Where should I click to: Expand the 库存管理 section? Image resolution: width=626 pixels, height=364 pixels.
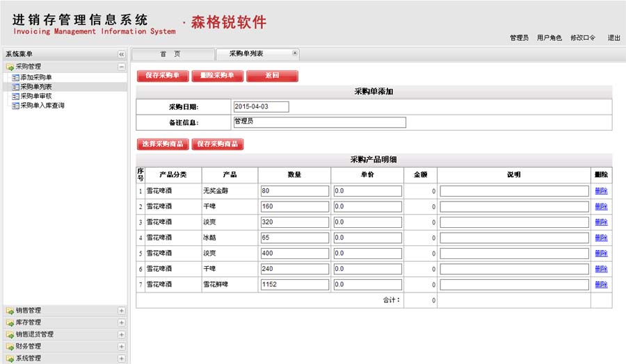[x=122, y=322]
